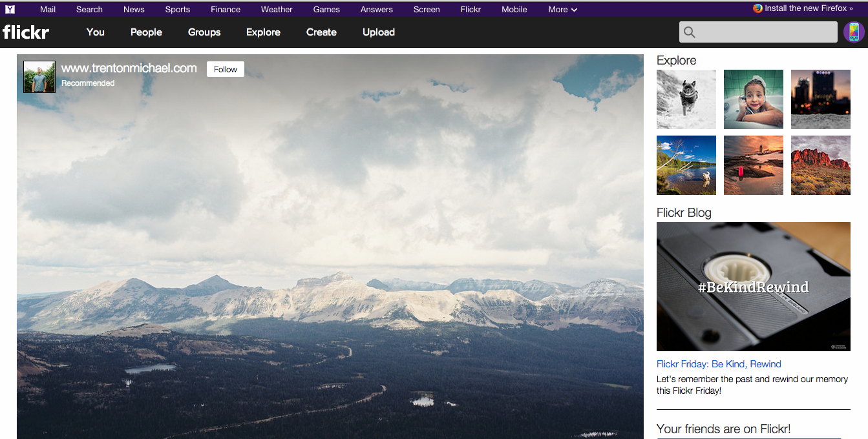868x439 pixels.
Task: Open the large mountain landscape photo
Action: tap(330, 247)
